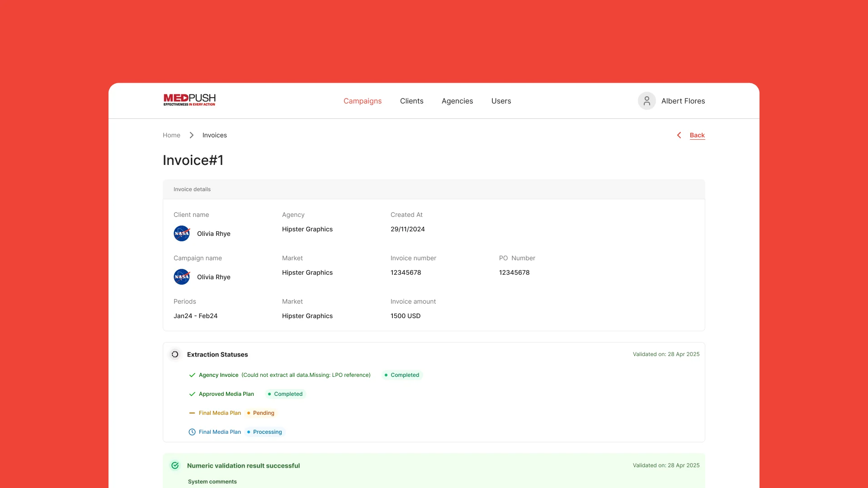
Task: Click Agency Invoice status row label
Action: click(x=219, y=375)
